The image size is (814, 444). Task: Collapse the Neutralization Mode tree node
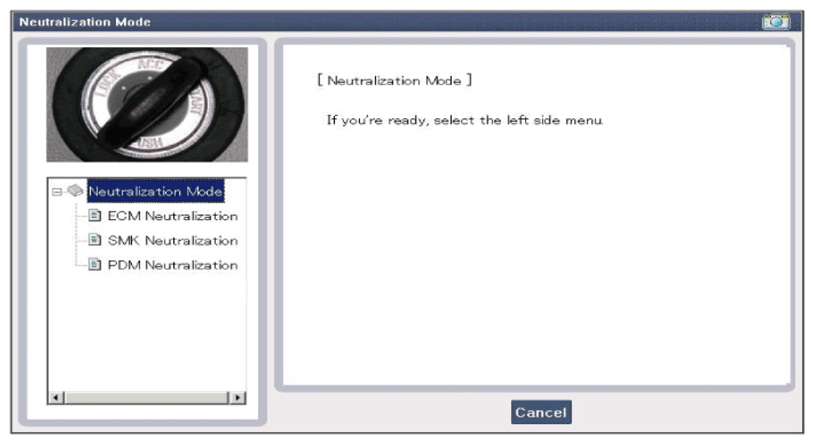tap(60, 191)
